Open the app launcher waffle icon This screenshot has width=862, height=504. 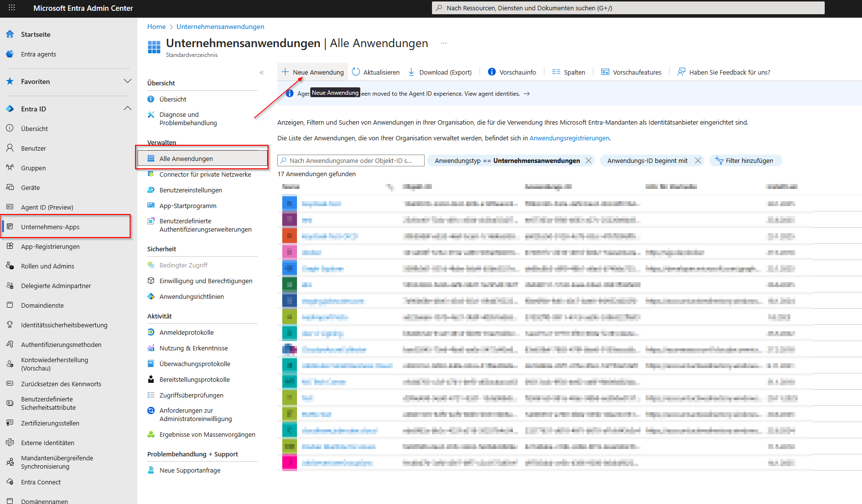point(12,8)
